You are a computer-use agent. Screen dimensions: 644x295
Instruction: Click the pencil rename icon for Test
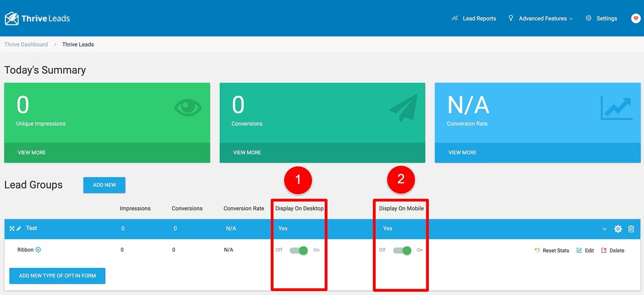tap(19, 229)
